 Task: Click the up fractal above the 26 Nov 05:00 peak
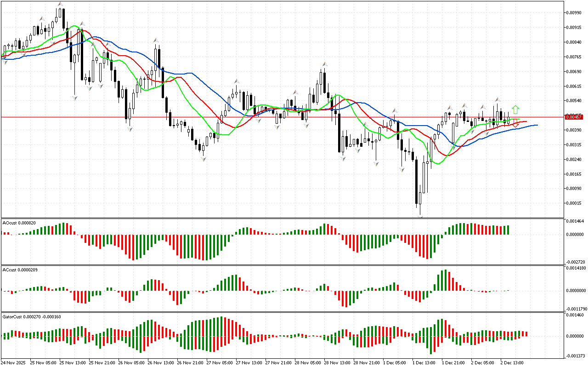click(156, 40)
